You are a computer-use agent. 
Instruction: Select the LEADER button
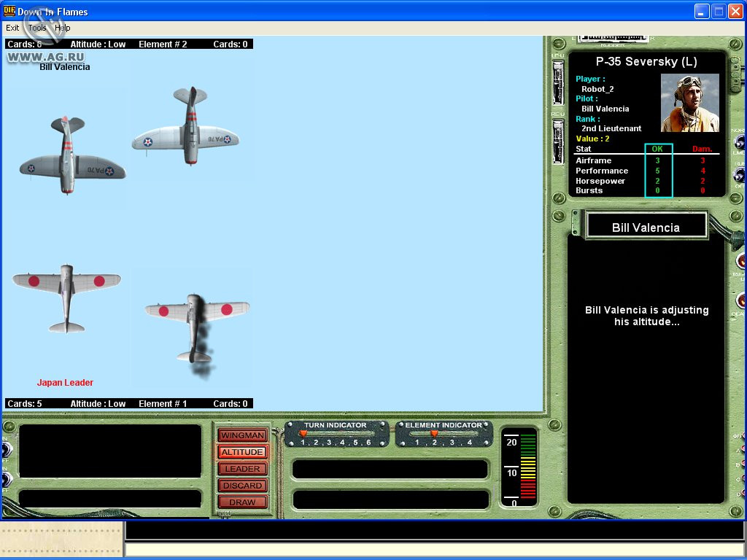[x=242, y=469]
